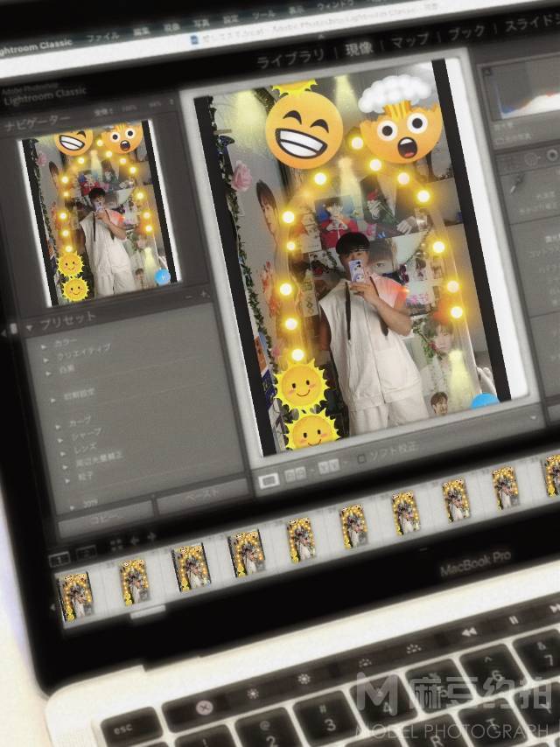Go back using the filmstrip left arrow
Image resolution: width=560 pixels, height=747 pixels.
tap(136, 541)
